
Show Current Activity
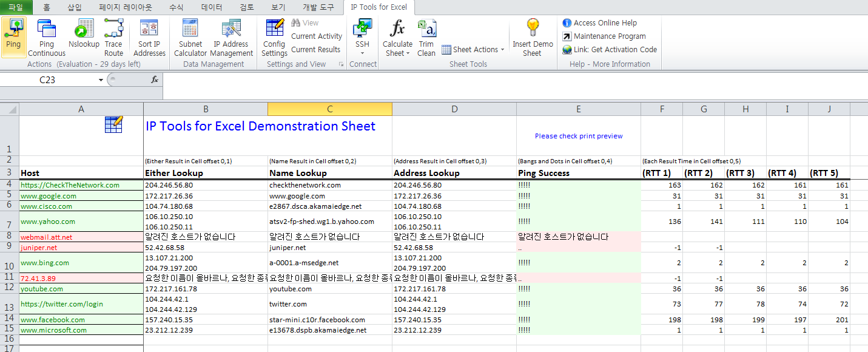tap(316, 36)
